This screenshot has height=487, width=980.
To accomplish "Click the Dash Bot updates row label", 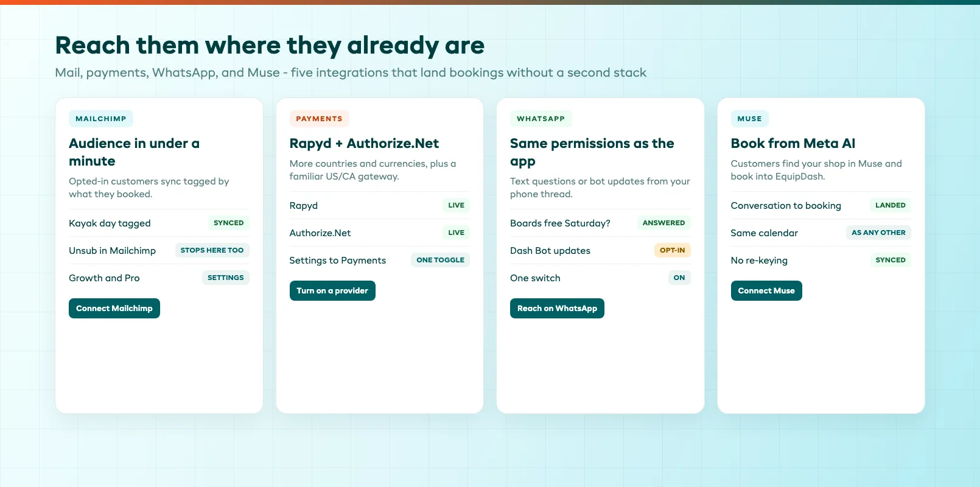I will pos(550,251).
